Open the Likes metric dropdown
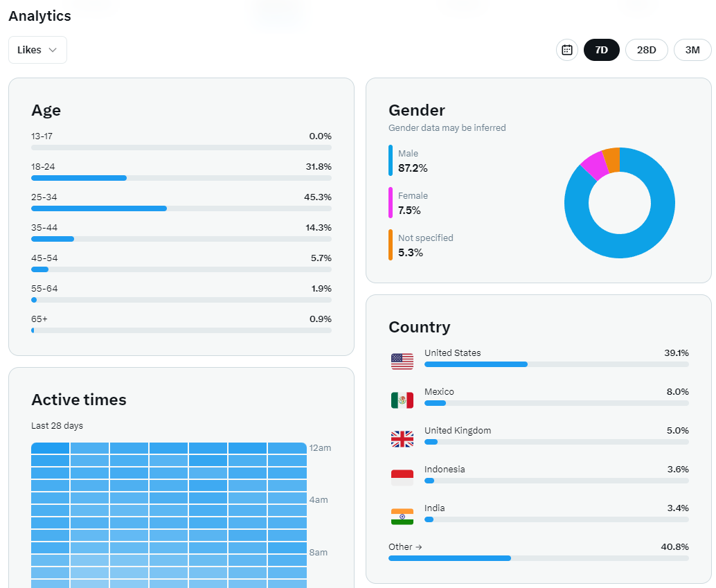 point(37,50)
